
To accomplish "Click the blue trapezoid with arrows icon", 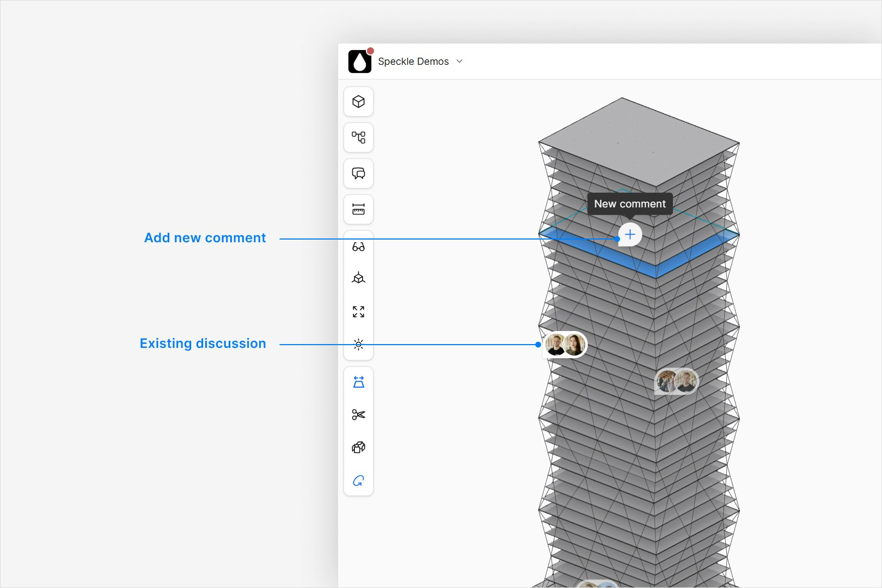I will tap(358, 382).
